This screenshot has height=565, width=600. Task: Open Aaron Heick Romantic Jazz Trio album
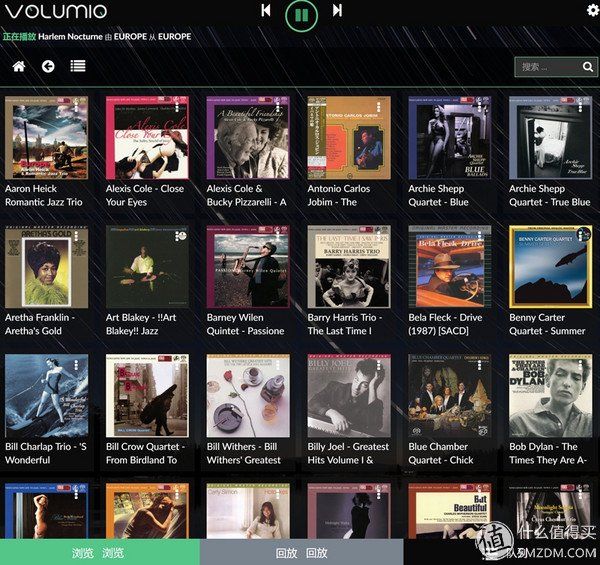click(x=45, y=138)
